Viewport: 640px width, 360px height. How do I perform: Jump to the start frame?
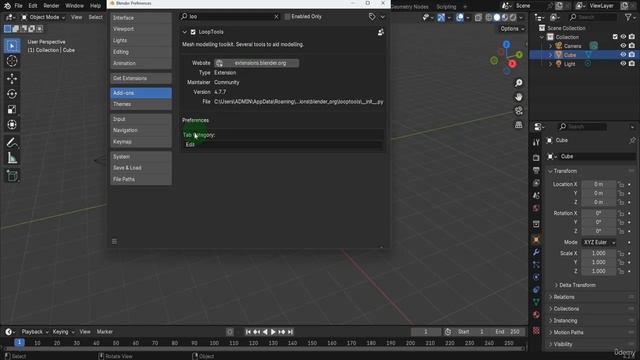point(248,332)
